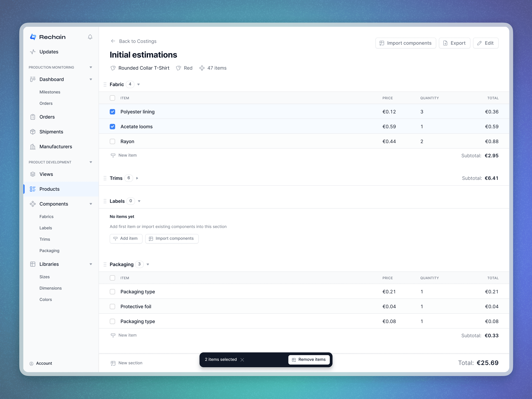This screenshot has height=399, width=532.
Task: Click the Export button
Action: [x=454, y=43]
